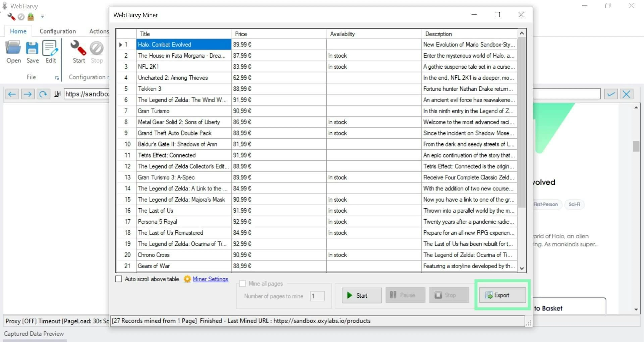644x342 pixels.
Task: Click 'Persona 5 Royal' title cell
Action: point(183,222)
